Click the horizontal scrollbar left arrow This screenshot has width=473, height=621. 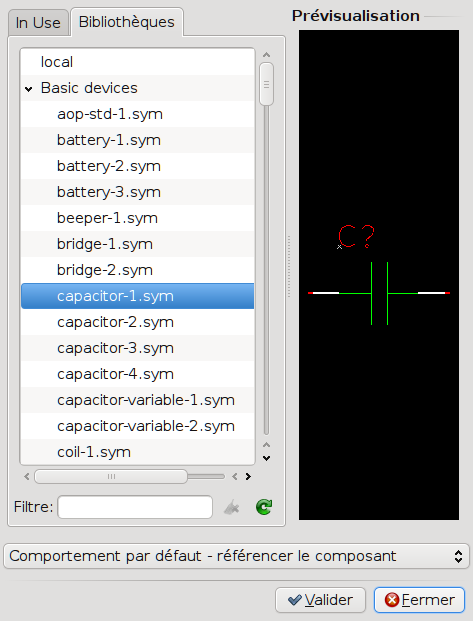click(x=27, y=476)
